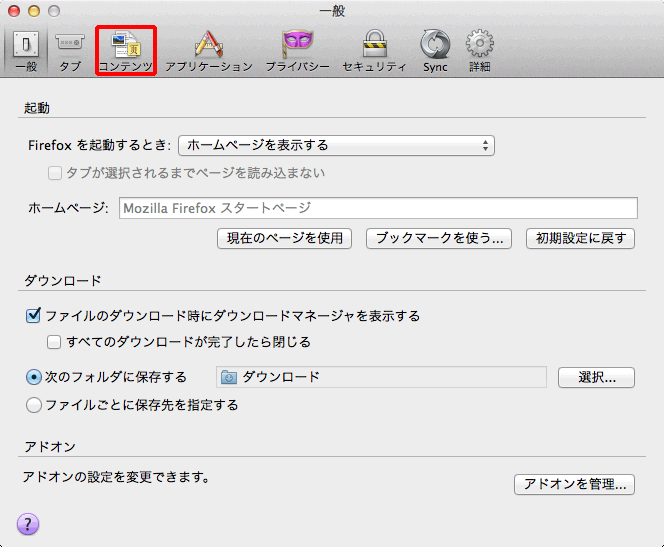Click ブックマークを使う... button
The image size is (664, 547).
(439, 238)
